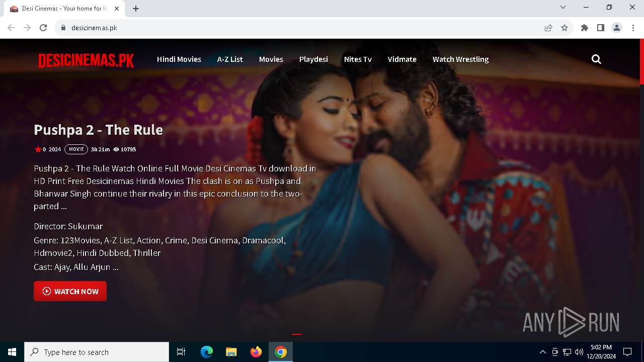The image size is (644, 362).
Task: Open cast member Allu Arjun link
Action: (x=92, y=267)
